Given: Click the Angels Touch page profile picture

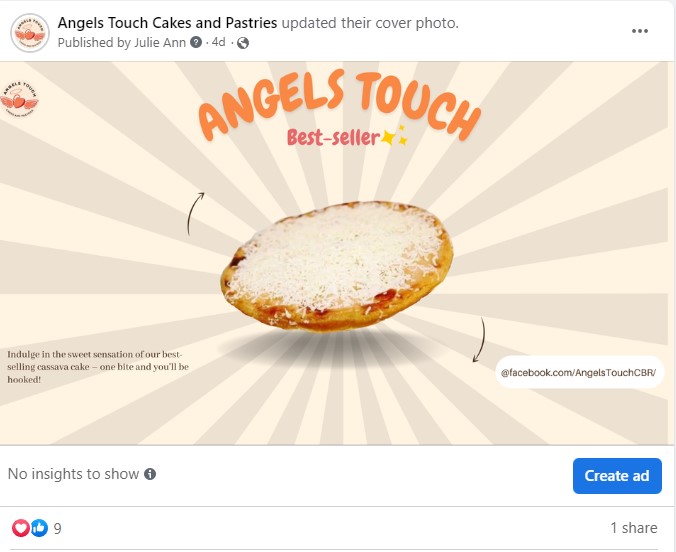Looking at the screenshot, I should pyautogui.click(x=30, y=33).
